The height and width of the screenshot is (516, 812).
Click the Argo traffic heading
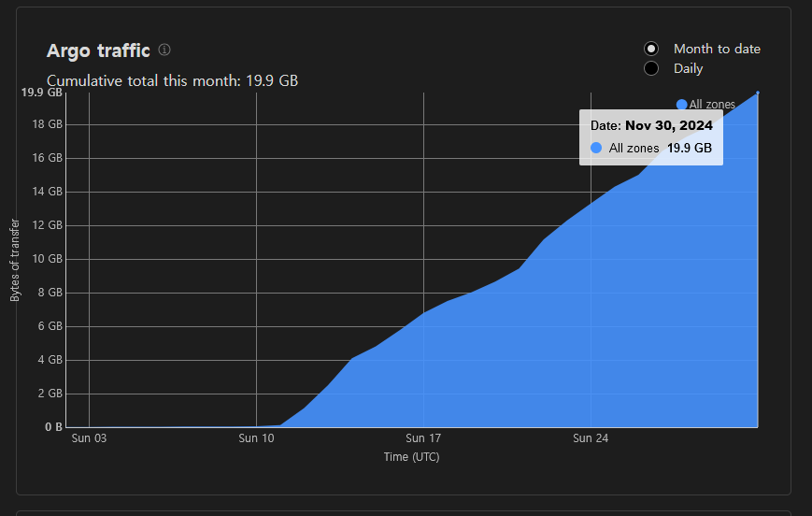click(x=98, y=50)
